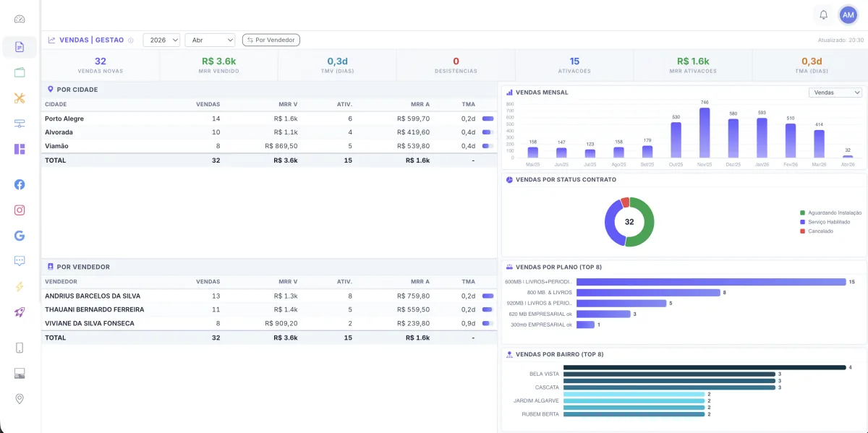Image resolution: width=868 pixels, height=433 pixels.
Task: Sort vendor table by Vendedor column header
Action: (x=61, y=281)
